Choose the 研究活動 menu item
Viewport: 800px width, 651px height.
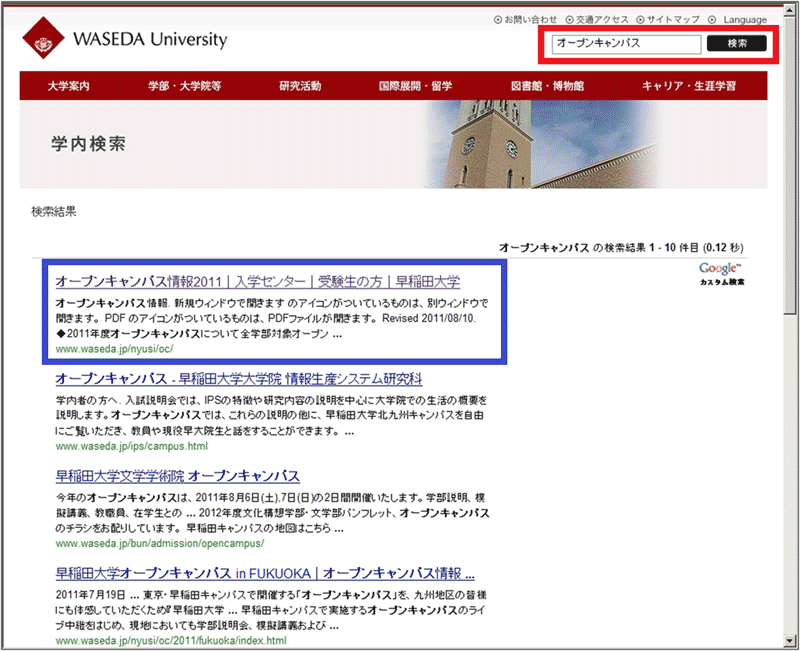[300, 86]
